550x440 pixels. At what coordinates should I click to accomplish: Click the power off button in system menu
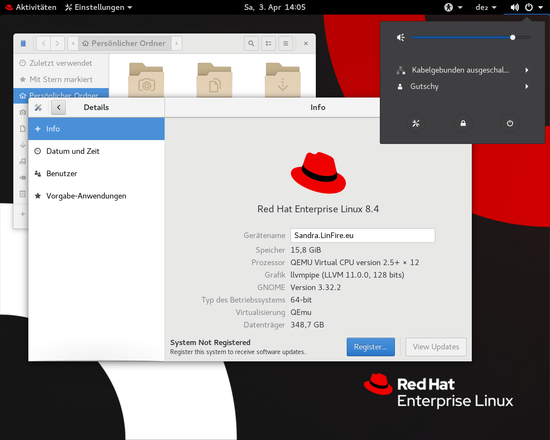point(510,123)
